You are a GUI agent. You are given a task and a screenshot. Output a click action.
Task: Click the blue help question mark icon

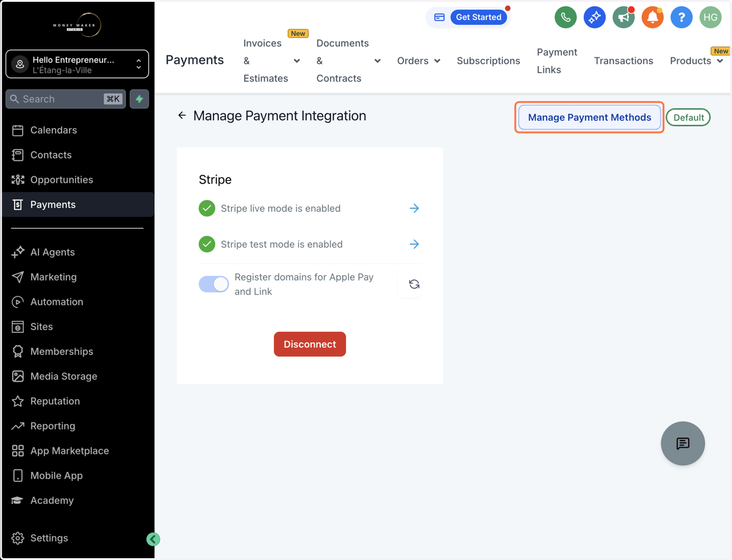[x=681, y=17]
